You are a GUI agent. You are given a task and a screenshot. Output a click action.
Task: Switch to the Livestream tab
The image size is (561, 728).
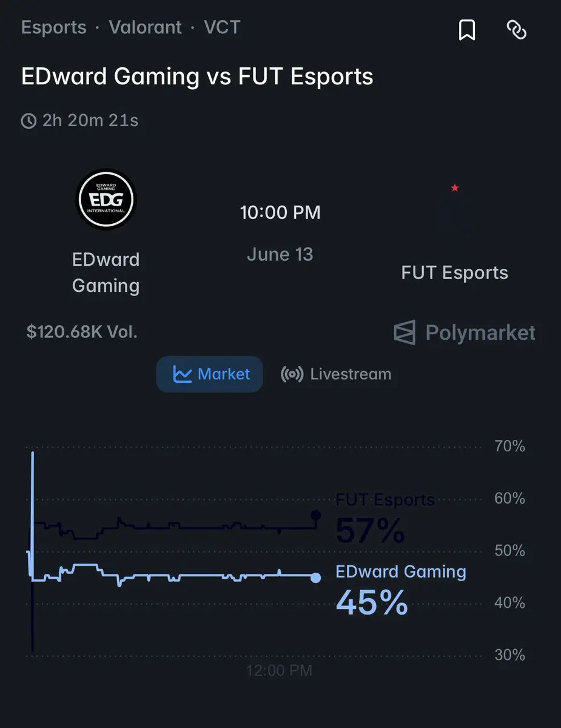(336, 374)
